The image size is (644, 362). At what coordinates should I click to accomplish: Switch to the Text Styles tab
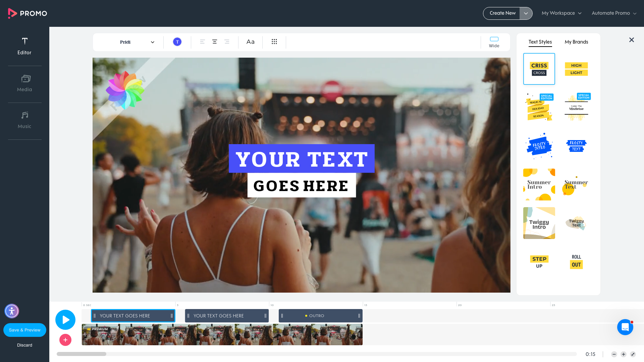540,42
